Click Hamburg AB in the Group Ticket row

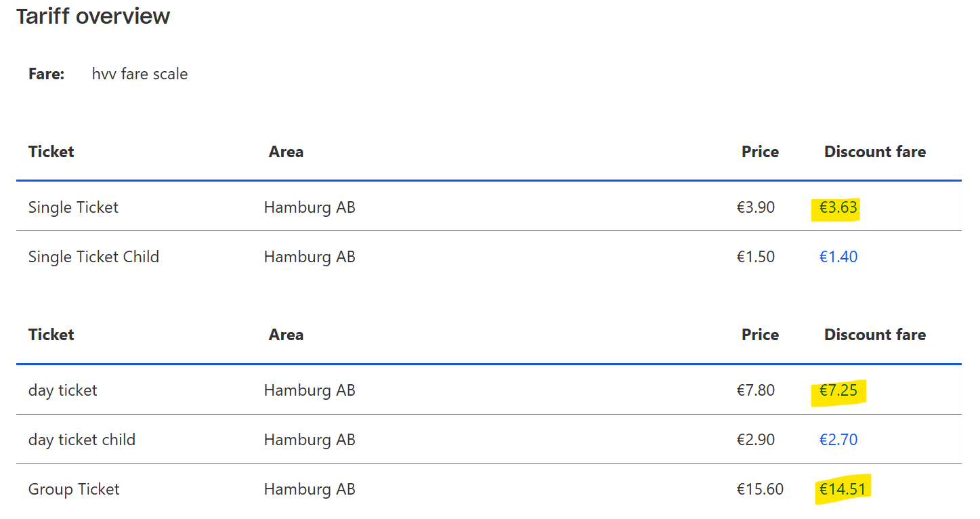click(x=310, y=490)
